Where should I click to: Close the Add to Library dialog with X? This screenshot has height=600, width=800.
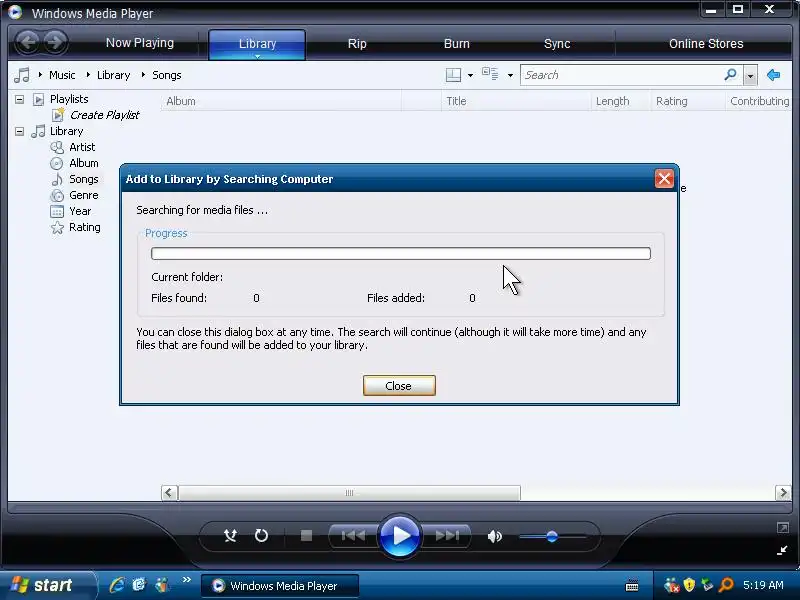(x=664, y=179)
